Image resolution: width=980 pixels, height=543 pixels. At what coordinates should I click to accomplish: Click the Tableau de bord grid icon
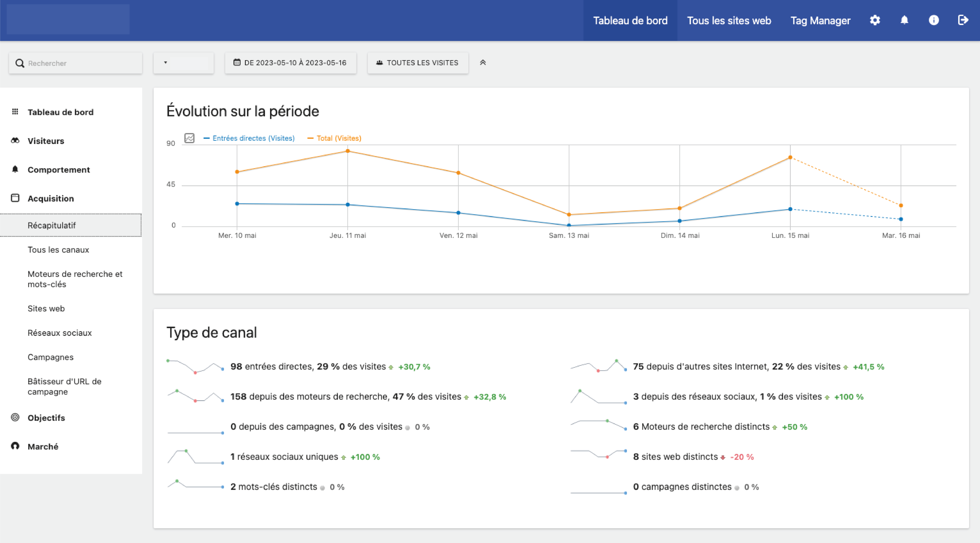[15, 112]
